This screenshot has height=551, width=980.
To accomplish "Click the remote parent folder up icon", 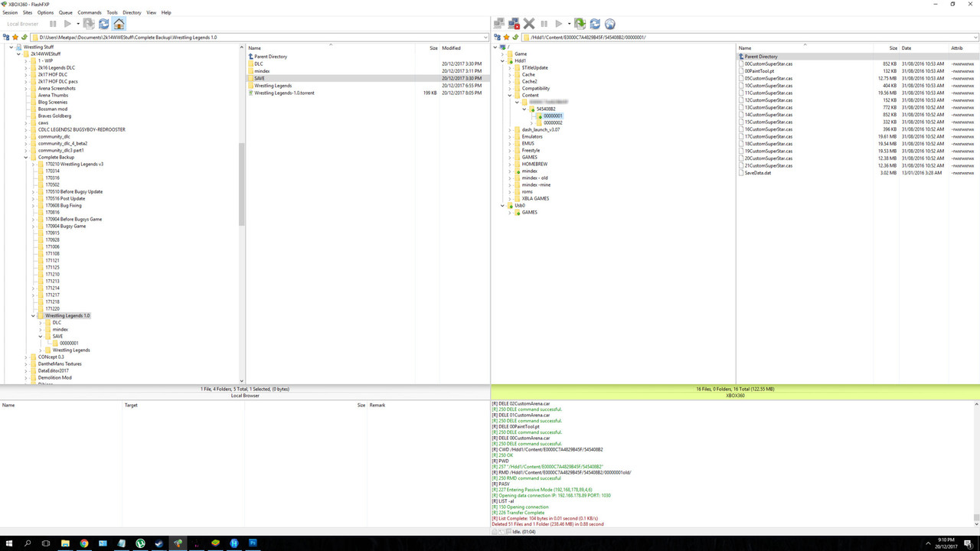I will [516, 37].
